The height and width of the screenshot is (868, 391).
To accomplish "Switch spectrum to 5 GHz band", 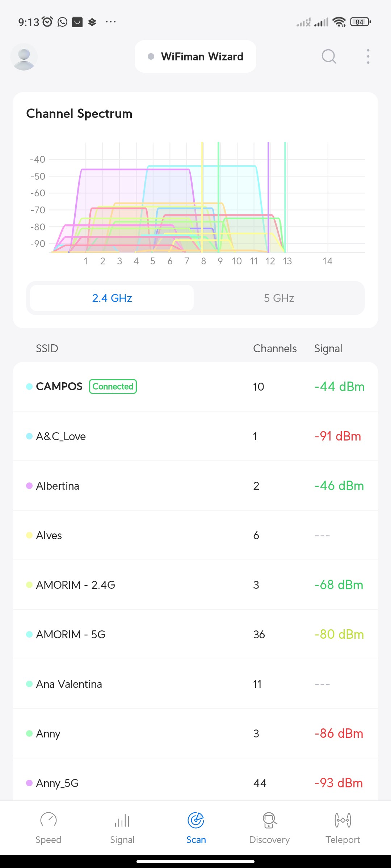I will point(279,298).
